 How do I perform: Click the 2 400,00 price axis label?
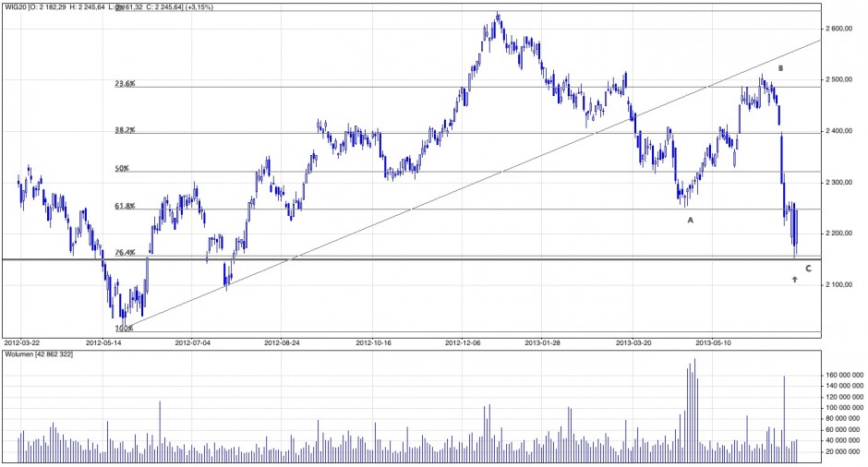point(843,132)
